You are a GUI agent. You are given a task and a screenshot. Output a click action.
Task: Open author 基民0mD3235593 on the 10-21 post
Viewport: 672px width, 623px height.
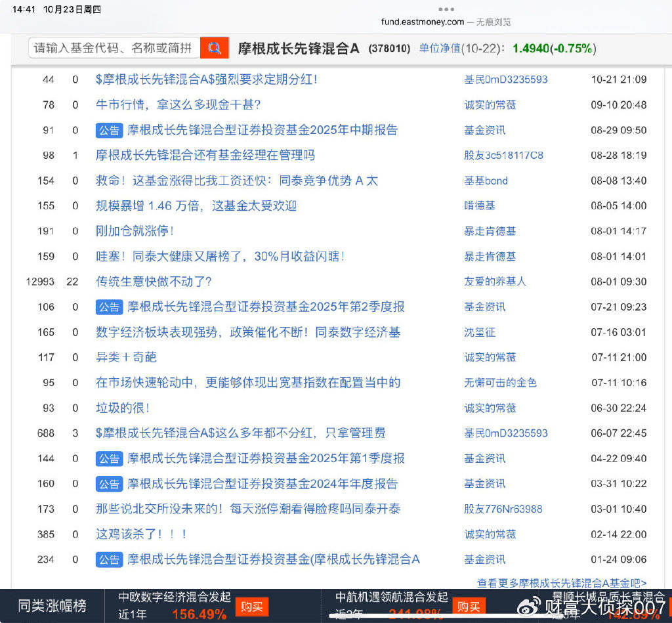505,79
